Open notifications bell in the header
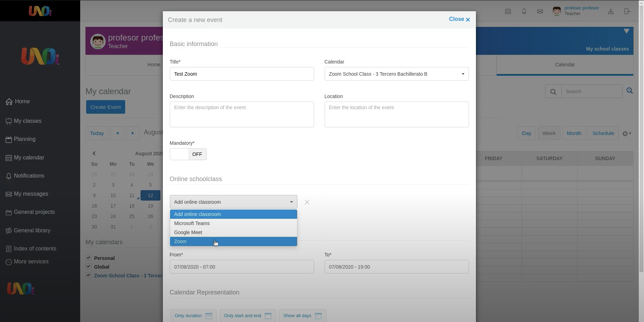This screenshot has height=322, width=644. [x=524, y=12]
